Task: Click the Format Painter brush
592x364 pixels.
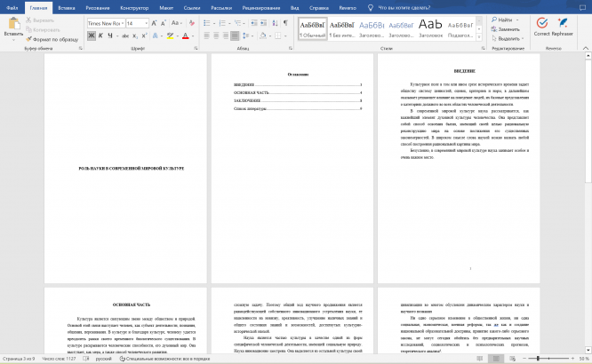Action: (28, 39)
